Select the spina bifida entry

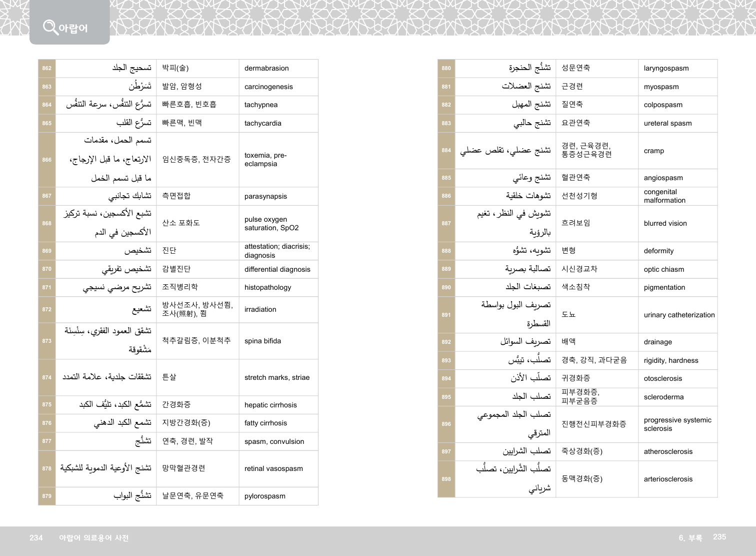(x=262, y=341)
